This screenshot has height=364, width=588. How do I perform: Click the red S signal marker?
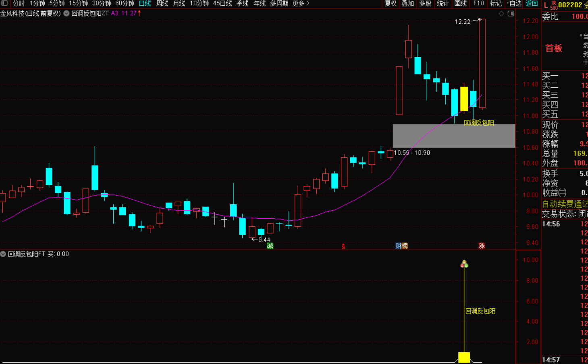click(x=343, y=246)
